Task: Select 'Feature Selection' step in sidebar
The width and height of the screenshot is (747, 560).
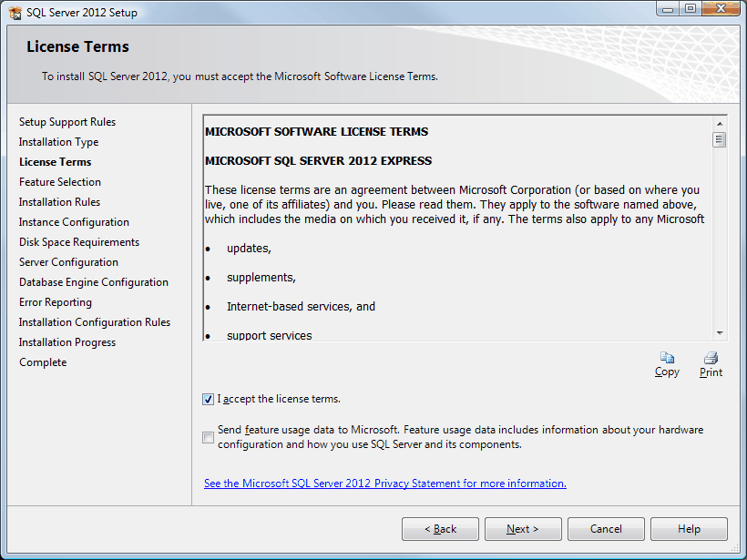Action: click(x=60, y=182)
